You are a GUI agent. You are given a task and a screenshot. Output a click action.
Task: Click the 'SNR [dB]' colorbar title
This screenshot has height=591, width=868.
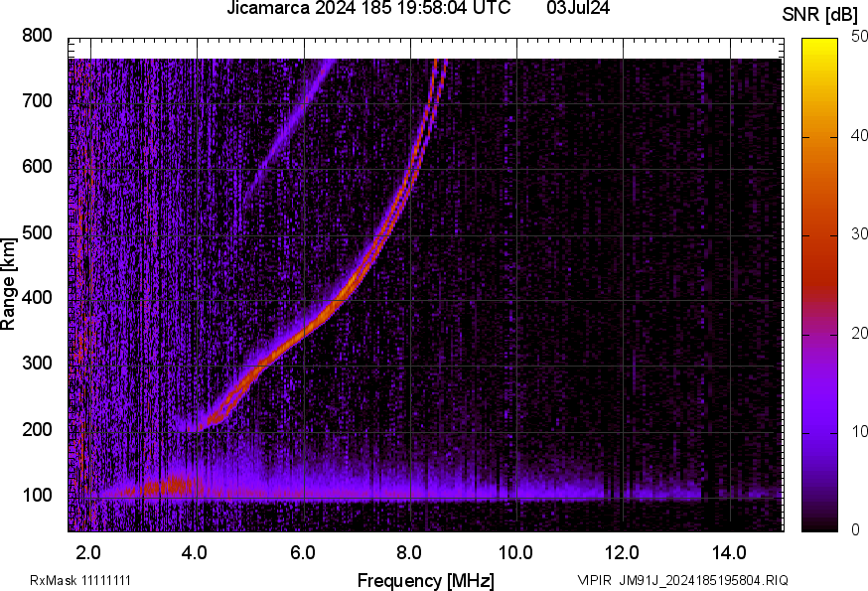coord(820,15)
